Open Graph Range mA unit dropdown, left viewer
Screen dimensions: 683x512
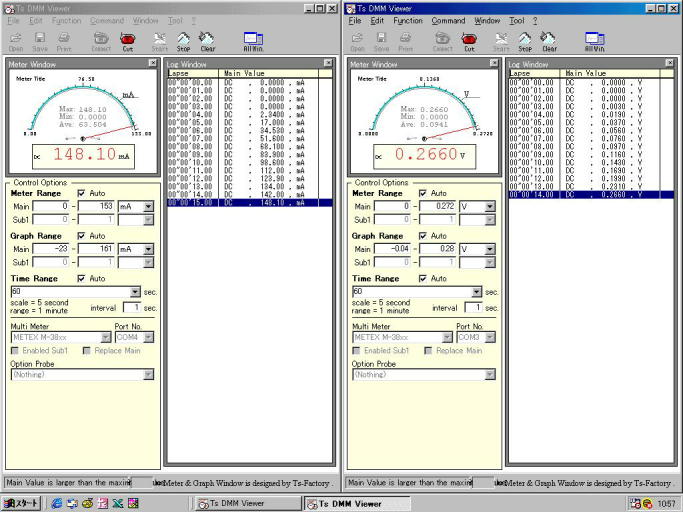coord(149,249)
